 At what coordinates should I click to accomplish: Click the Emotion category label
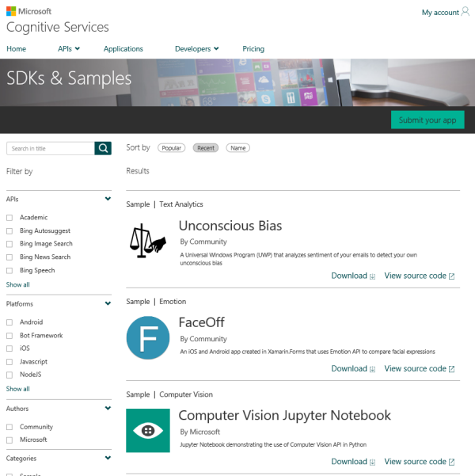point(173,302)
